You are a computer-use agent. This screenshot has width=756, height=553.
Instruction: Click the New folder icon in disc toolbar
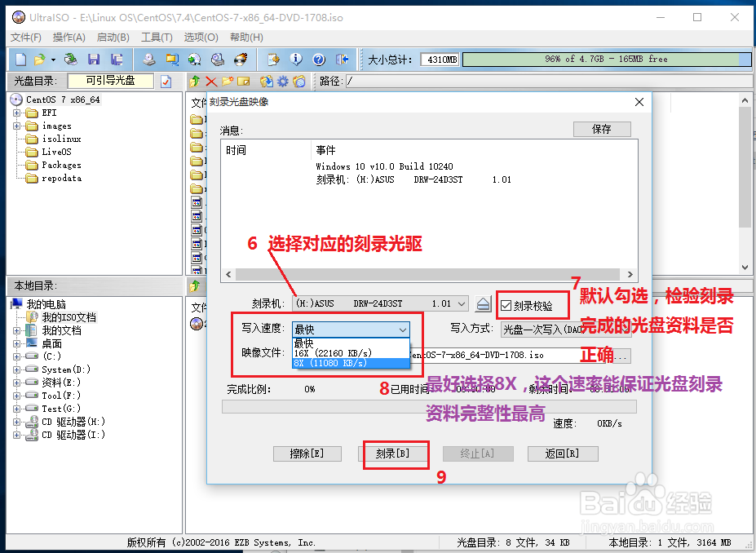click(x=227, y=82)
